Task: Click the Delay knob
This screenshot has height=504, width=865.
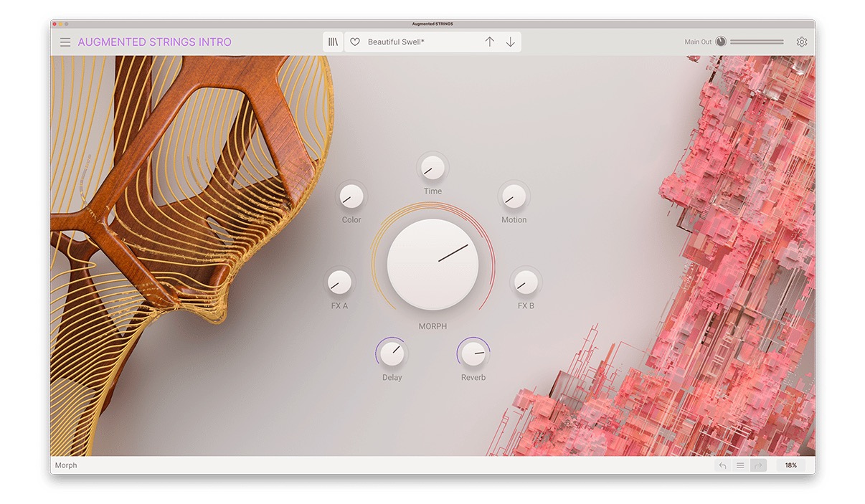Action: (x=392, y=353)
